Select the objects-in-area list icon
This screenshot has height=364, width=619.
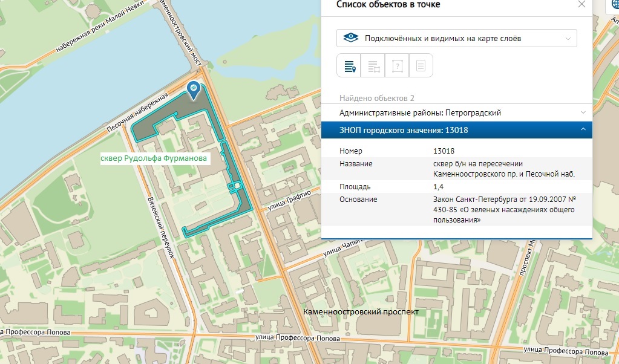coord(373,66)
